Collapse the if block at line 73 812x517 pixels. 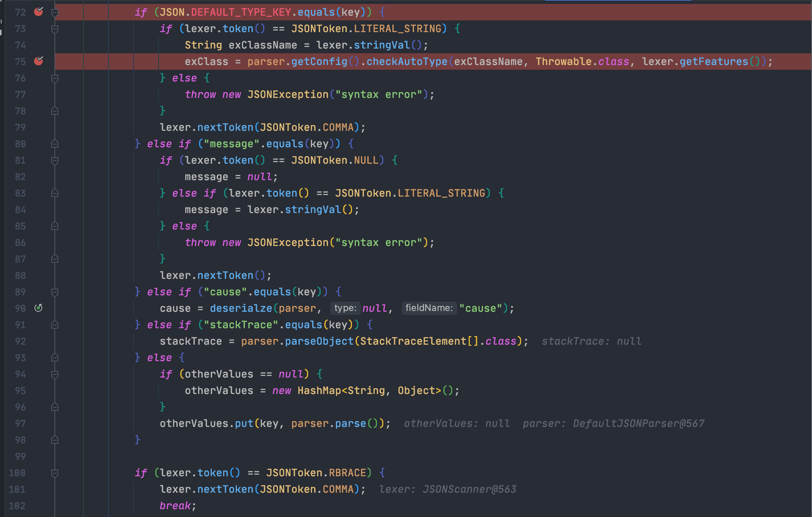pos(55,29)
